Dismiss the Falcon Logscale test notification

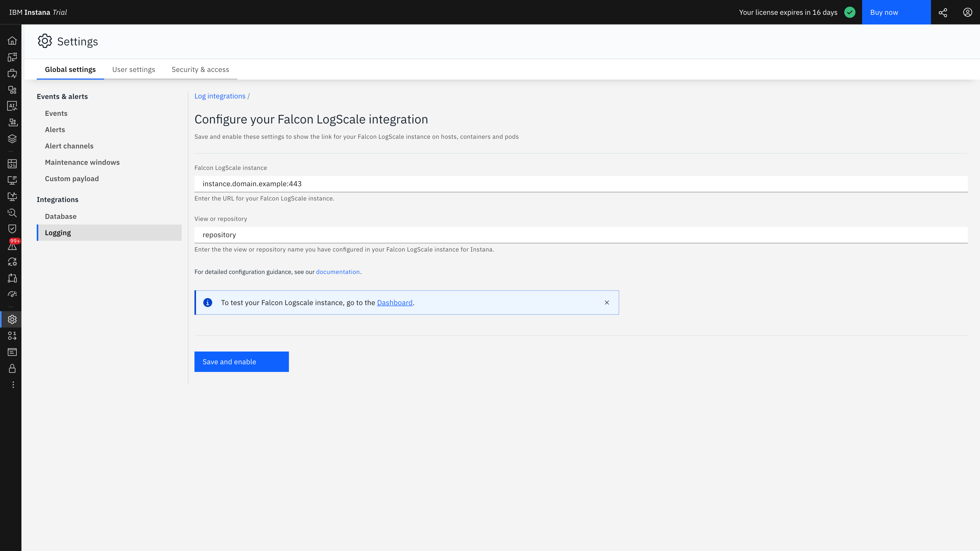[607, 303]
